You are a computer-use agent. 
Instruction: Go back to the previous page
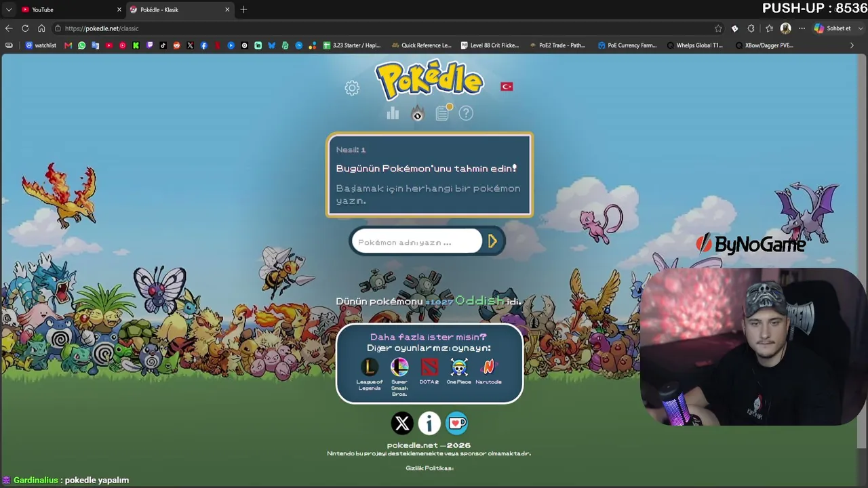(8, 28)
